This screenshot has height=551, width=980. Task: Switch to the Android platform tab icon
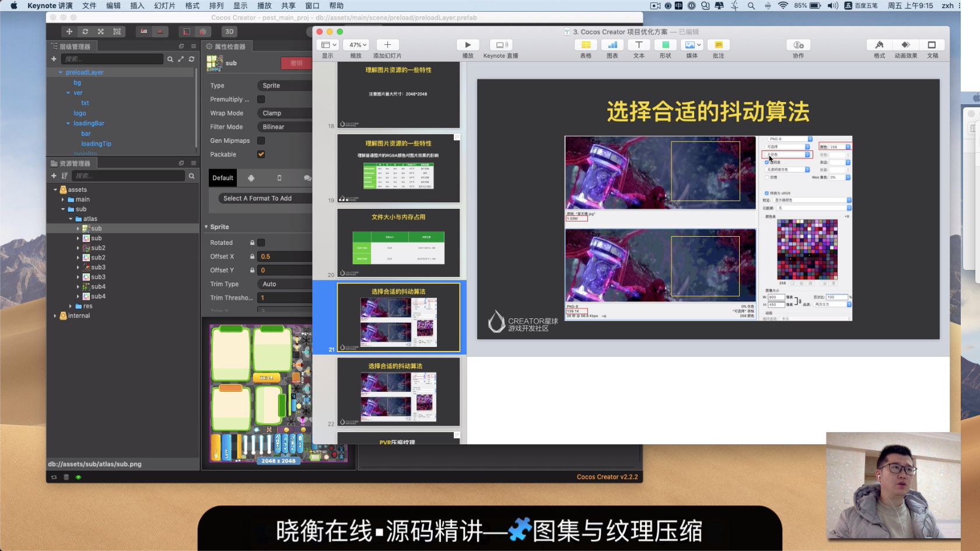click(x=251, y=178)
